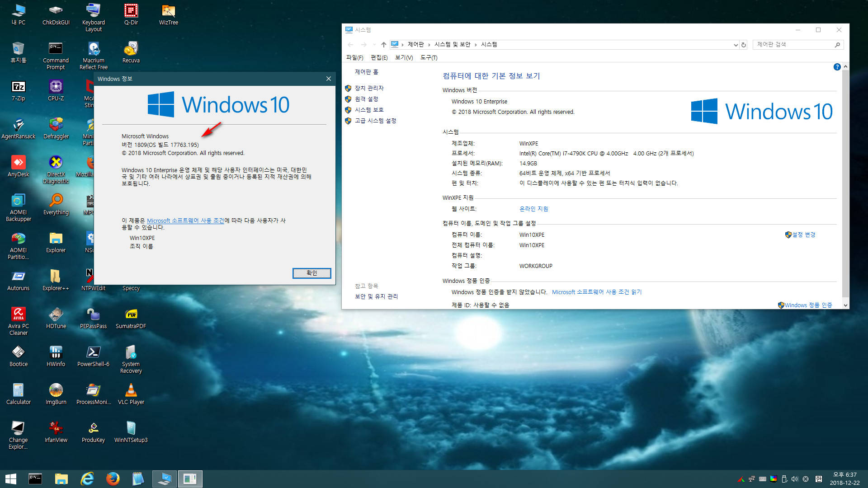The height and width of the screenshot is (488, 868).
Task: Open 장치 관리자 in System sidebar
Action: [x=369, y=88]
